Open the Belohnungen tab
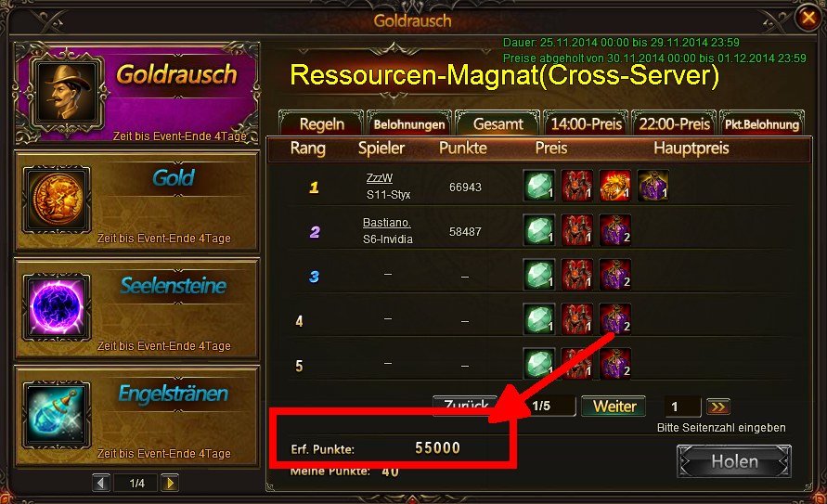This screenshot has height=504, width=827. [x=409, y=123]
